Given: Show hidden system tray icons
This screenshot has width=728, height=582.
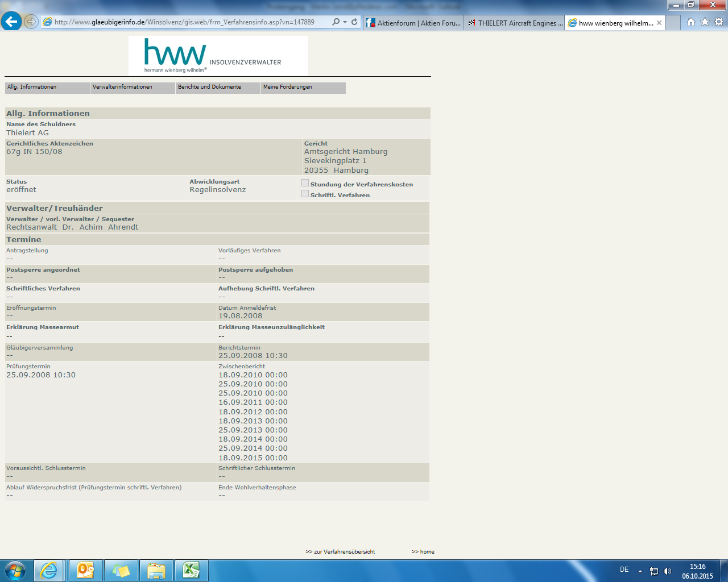Looking at the screenshot, I should click(x=640, y=571).
